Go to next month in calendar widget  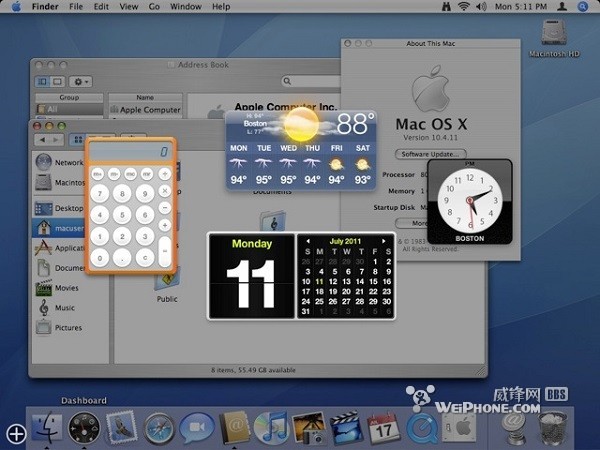click(384, 241)
